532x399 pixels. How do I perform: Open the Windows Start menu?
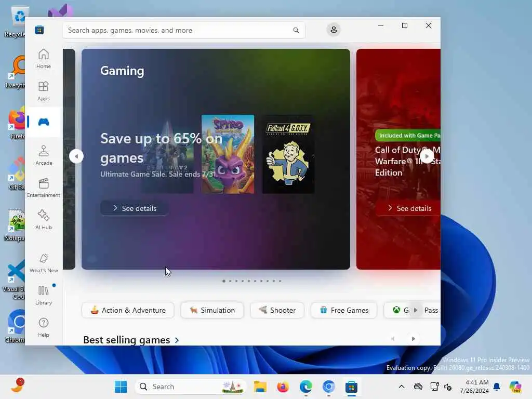[121, 387]
